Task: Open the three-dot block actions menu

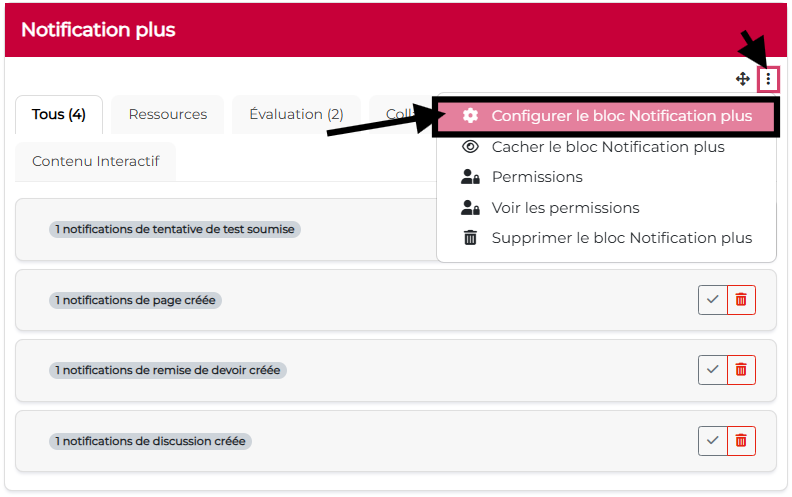Action: pos(768,79)
